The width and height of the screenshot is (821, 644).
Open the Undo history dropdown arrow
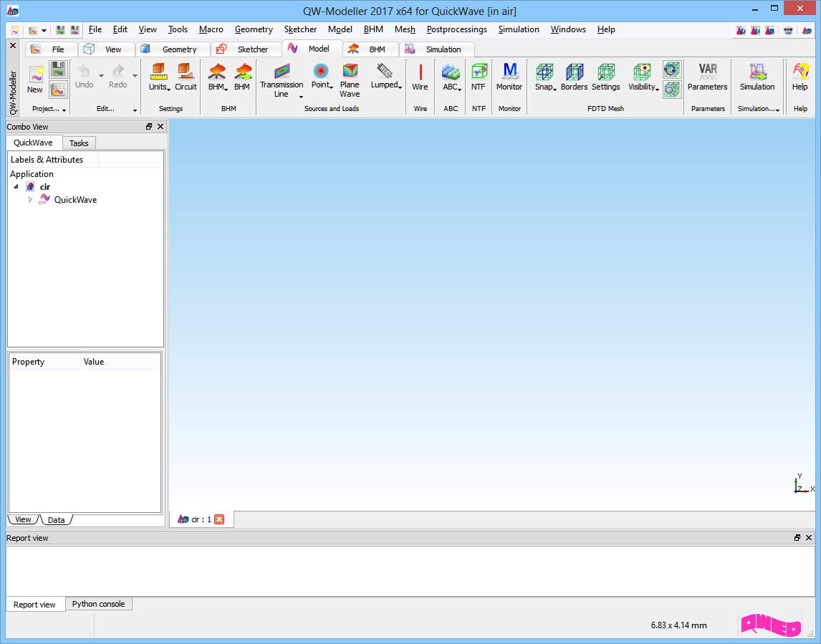[x=101, y=76]
